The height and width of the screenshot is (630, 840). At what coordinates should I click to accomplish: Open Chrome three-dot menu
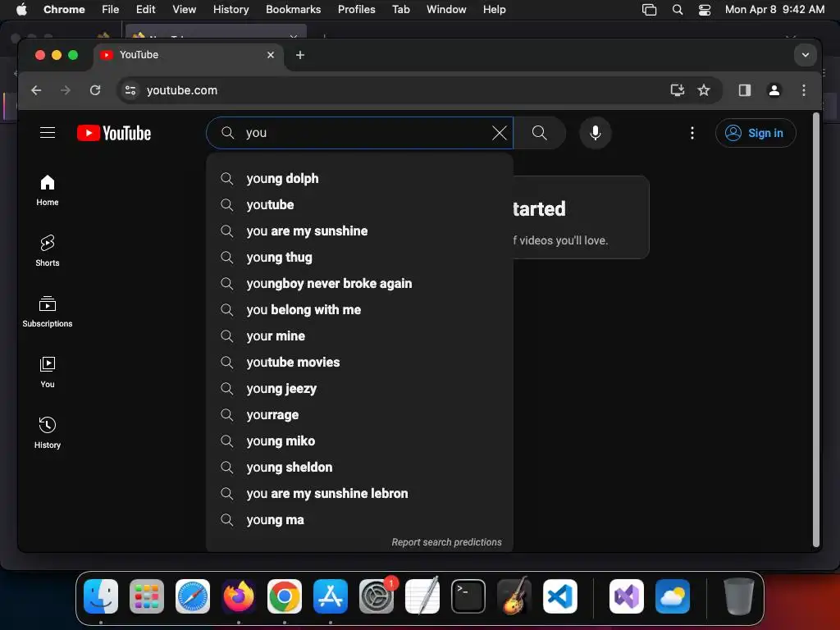pos(804,90)
